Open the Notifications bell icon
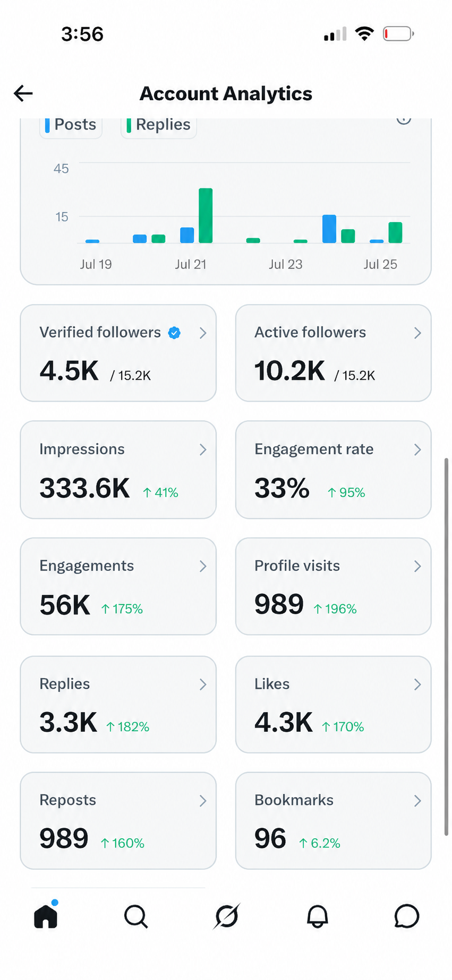Image resolution: width=452 pixels, height=980 pixels. (x=318, y=916)
